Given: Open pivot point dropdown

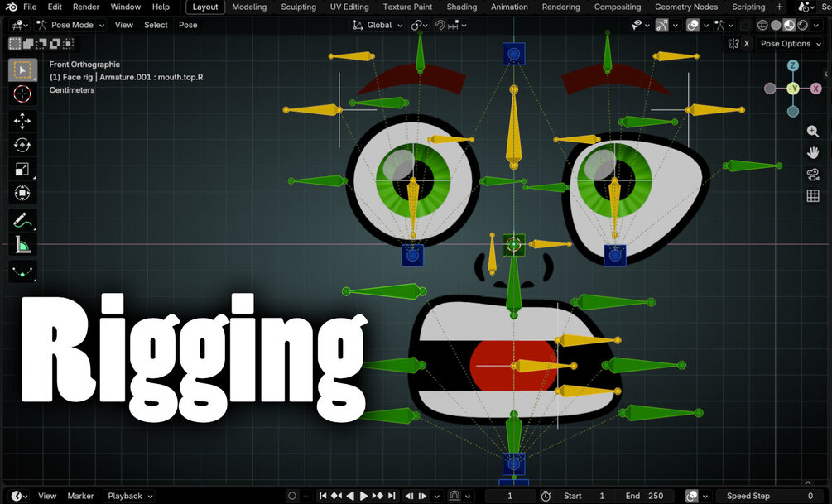Looking at the screenshot, I should point(419,25).
